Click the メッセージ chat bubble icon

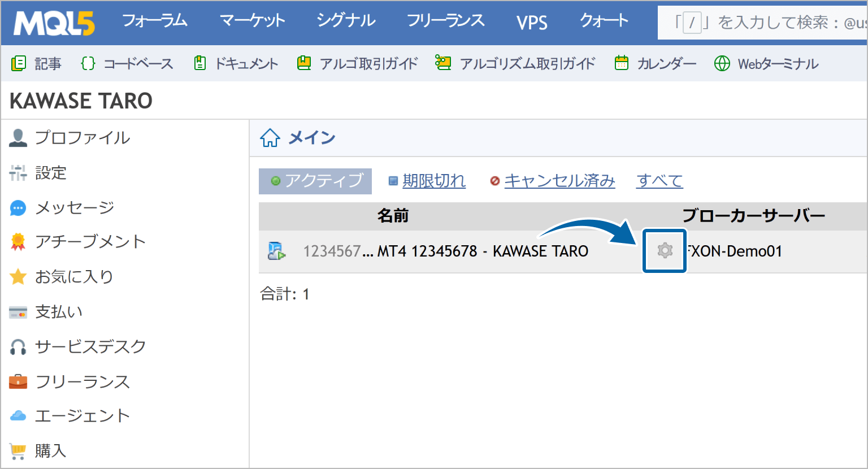18,208
